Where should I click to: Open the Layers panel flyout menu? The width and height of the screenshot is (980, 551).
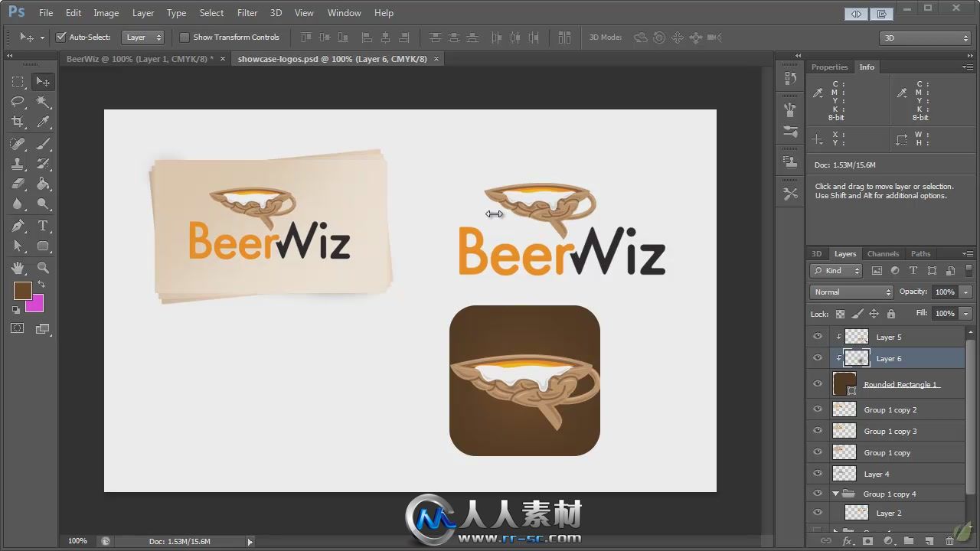click(968, 253)
